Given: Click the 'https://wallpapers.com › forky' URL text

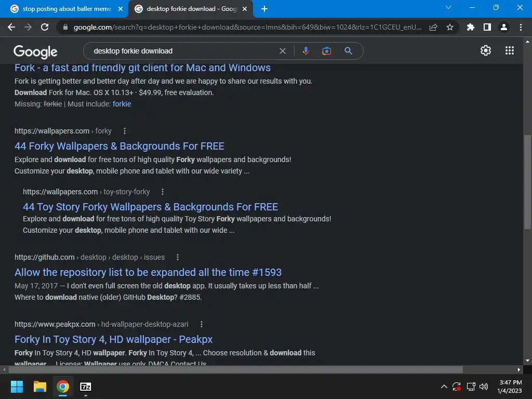Looking at the screenshot, I should 63,131.
